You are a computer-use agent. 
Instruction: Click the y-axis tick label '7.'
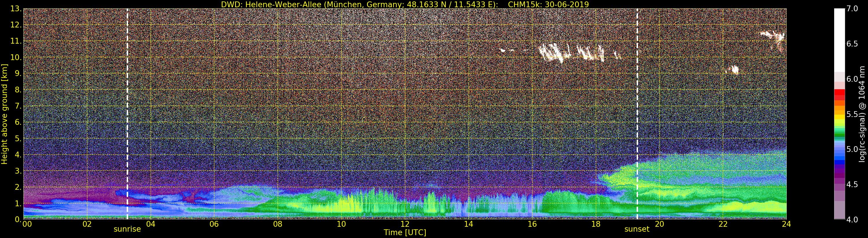click(18, 106)
